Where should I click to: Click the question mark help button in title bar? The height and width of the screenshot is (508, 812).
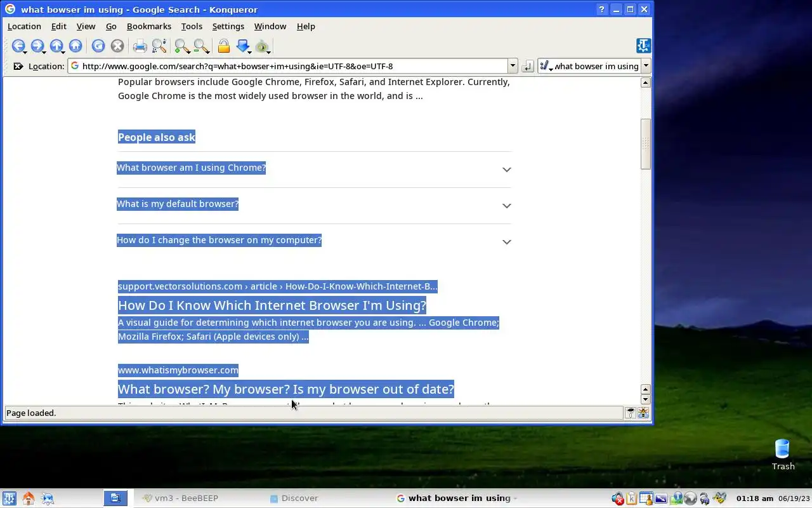pos(602,9)
